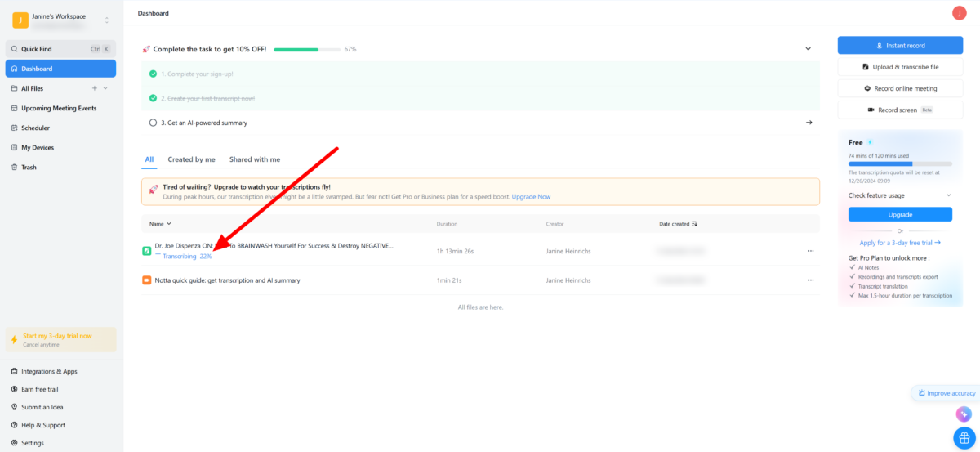The image size is (980, 452).
Task: Expand Check feature usage
Action: point(900,195)
